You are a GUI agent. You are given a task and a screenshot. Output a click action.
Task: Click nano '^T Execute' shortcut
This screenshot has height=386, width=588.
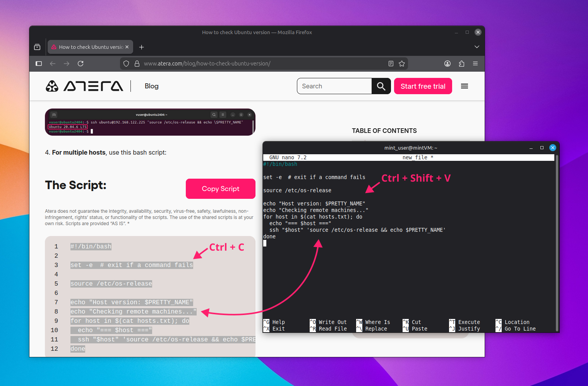pos(465,322)
